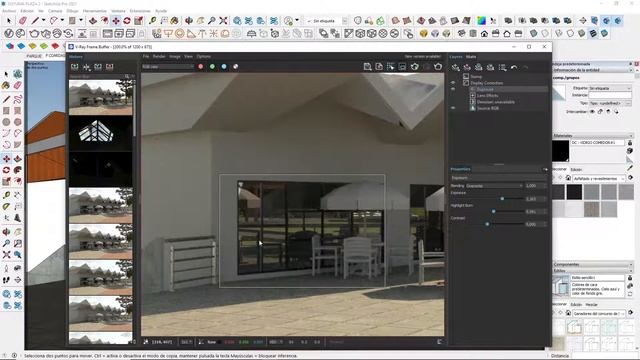Screen dimensions: 640x360
Task: Open SketchUp Ventana menu
Action: click(118, 11)
